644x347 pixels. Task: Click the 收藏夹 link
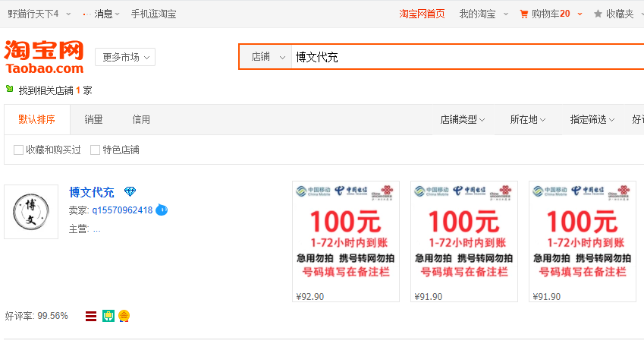pyautogui.click(x=620, y=14)
